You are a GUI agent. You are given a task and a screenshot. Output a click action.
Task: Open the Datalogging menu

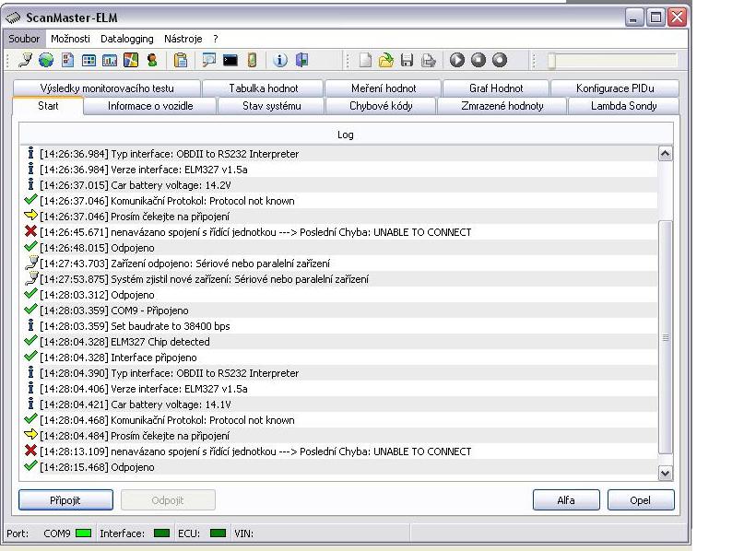pyautogui.click(x=127, y=39)
